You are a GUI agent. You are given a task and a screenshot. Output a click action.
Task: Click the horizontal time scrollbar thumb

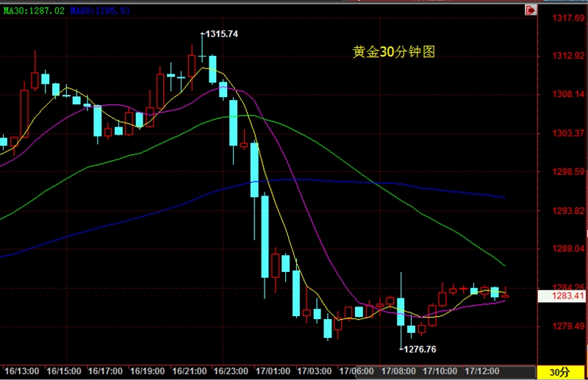pos(445,372)
